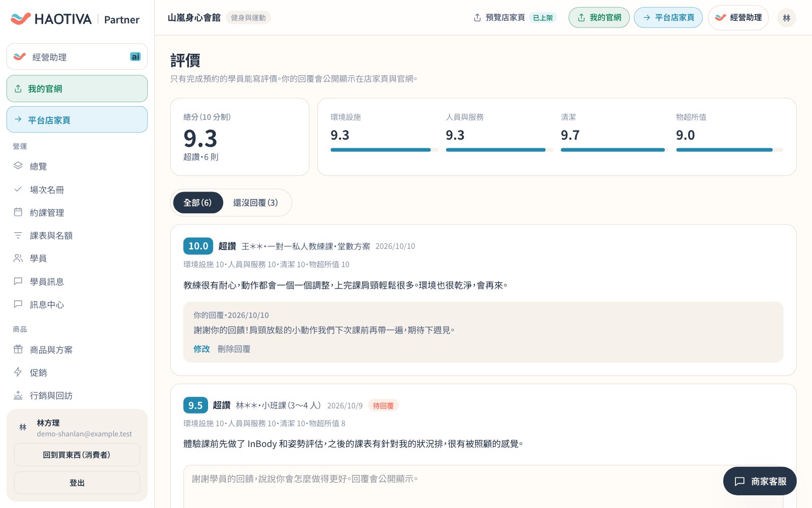The width and height of the screenshot is (812, 508).
Task: Click the 物超所值 rating bar
Action: tap(730, 150)
